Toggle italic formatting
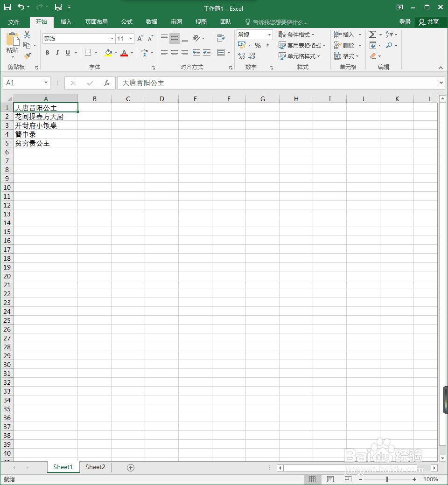Image resolution: width=448 pixels, height=485 pixels. (x=57, y=53)
